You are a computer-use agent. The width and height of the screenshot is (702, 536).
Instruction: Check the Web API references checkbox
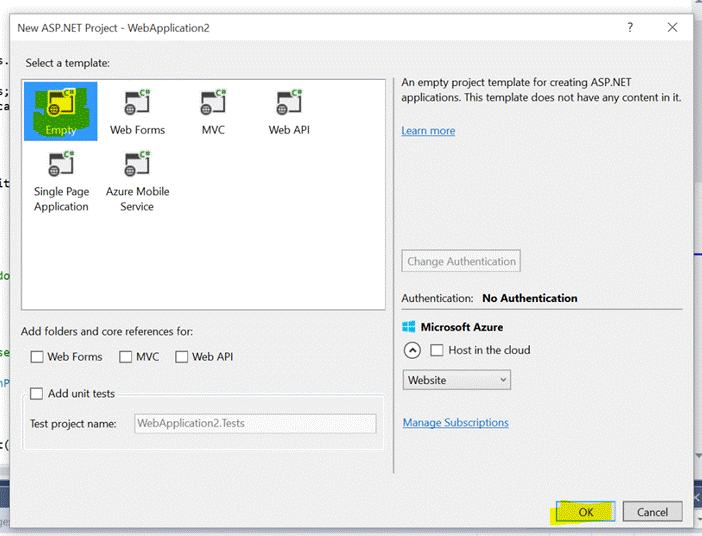pos(181,357)
